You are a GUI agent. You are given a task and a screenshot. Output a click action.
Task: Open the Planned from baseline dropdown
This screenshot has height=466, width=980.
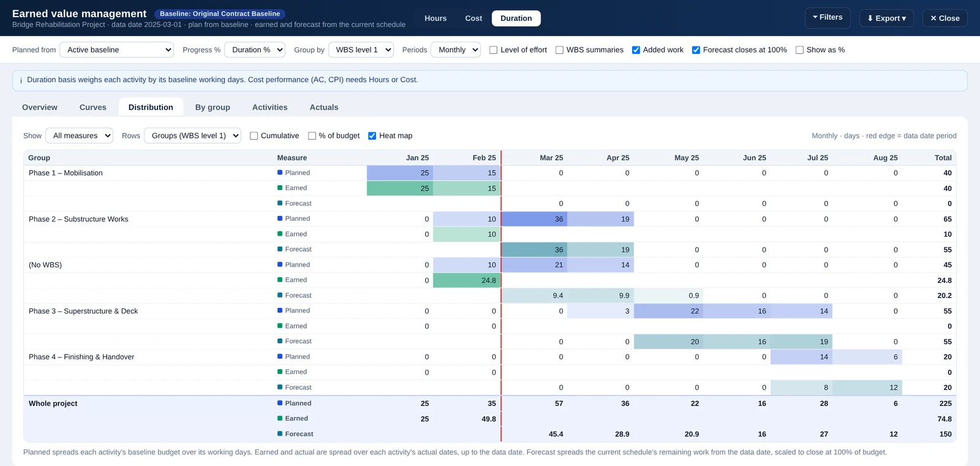click(x=116, y=50)
